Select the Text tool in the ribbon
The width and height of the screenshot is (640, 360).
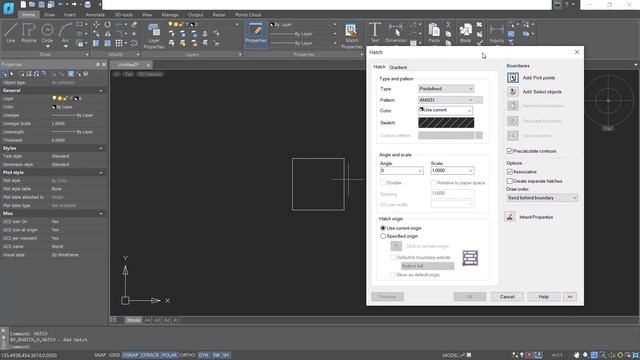(374, 33)
